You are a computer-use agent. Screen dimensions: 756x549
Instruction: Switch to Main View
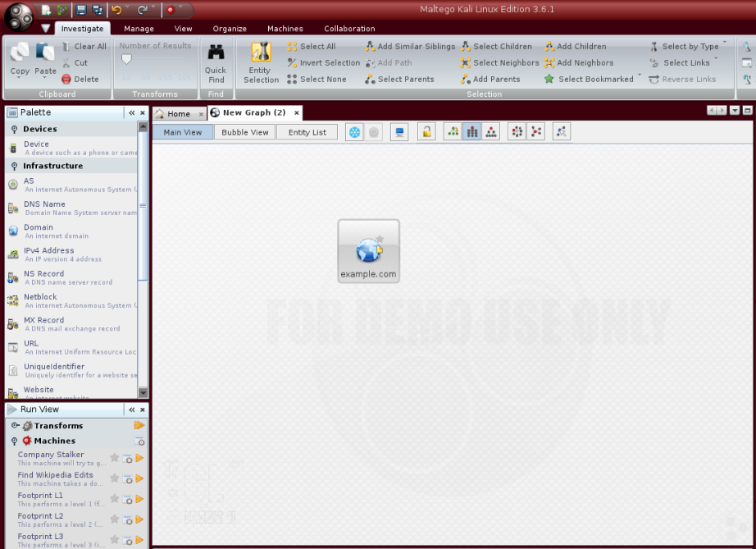(183, 132)
